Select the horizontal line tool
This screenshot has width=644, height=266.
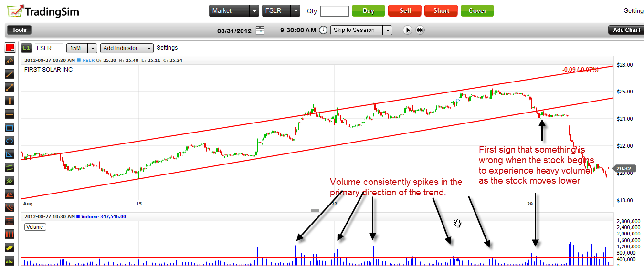pos(10,114)
